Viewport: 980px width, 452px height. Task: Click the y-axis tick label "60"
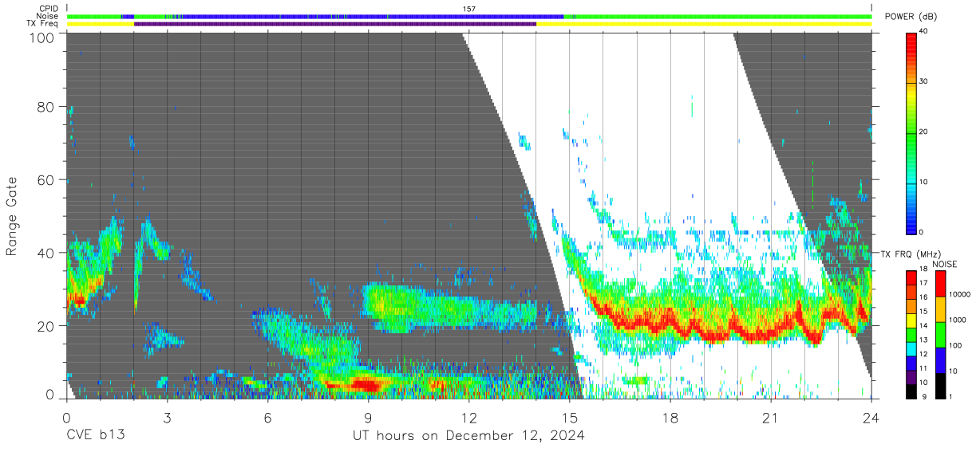point(45,179)
